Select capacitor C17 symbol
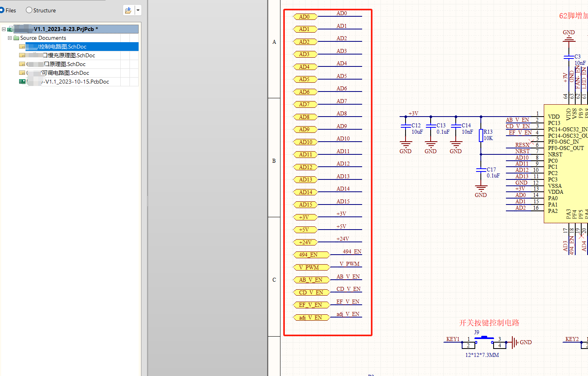 [x=481, y=170]
